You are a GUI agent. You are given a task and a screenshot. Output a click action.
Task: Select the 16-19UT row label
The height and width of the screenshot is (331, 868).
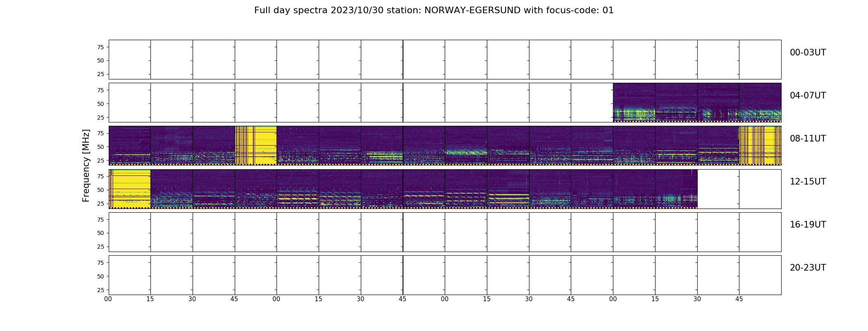click(808, 225)
